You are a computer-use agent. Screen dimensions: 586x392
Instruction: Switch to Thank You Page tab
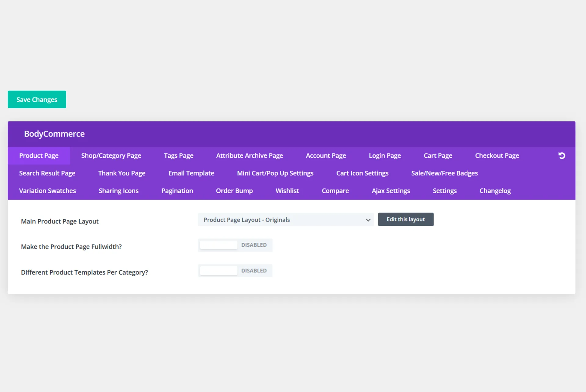pos(122,173)
